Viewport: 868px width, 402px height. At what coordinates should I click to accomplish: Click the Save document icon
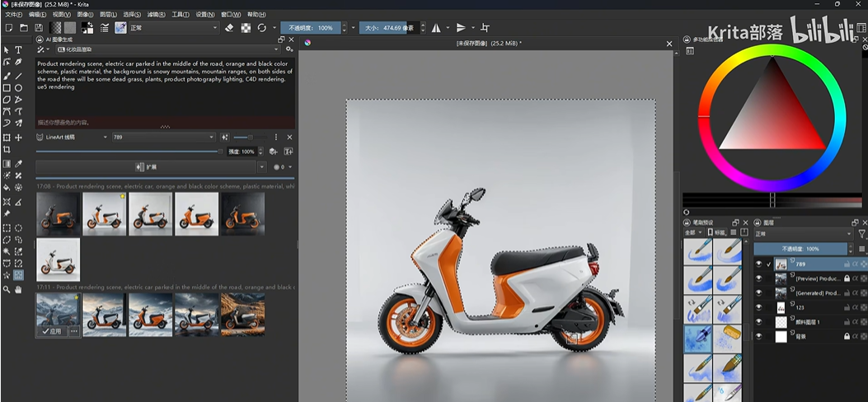39,28
